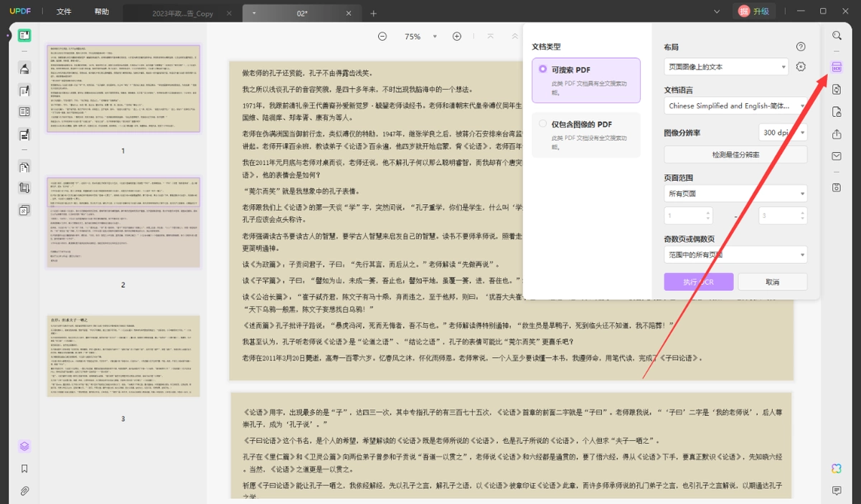
Task: Click the search magnifier icon
Action: [837, 36]
